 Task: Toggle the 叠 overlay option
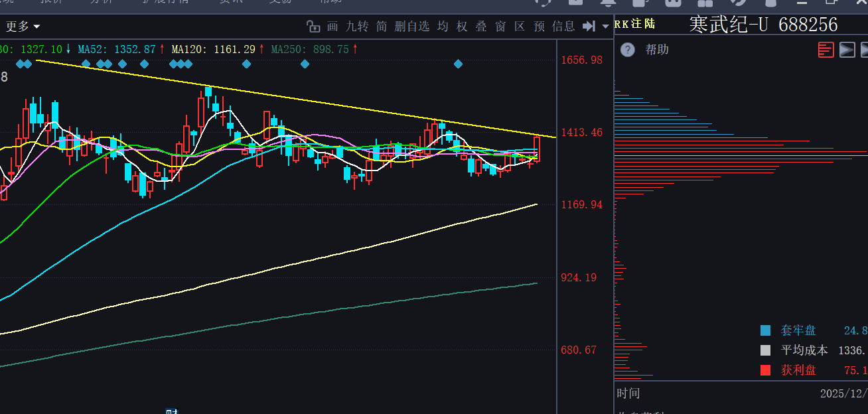coord(481,27)
